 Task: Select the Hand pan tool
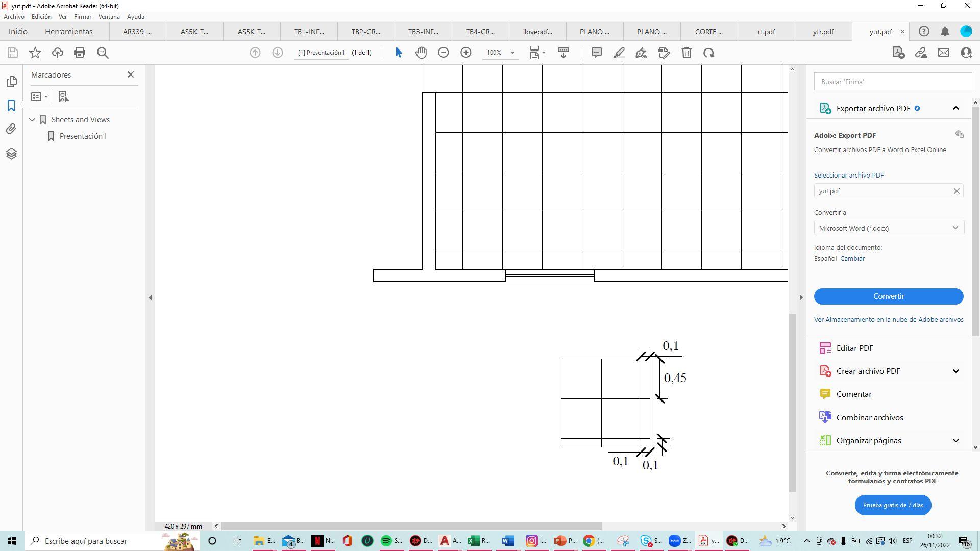click(421, 53)
